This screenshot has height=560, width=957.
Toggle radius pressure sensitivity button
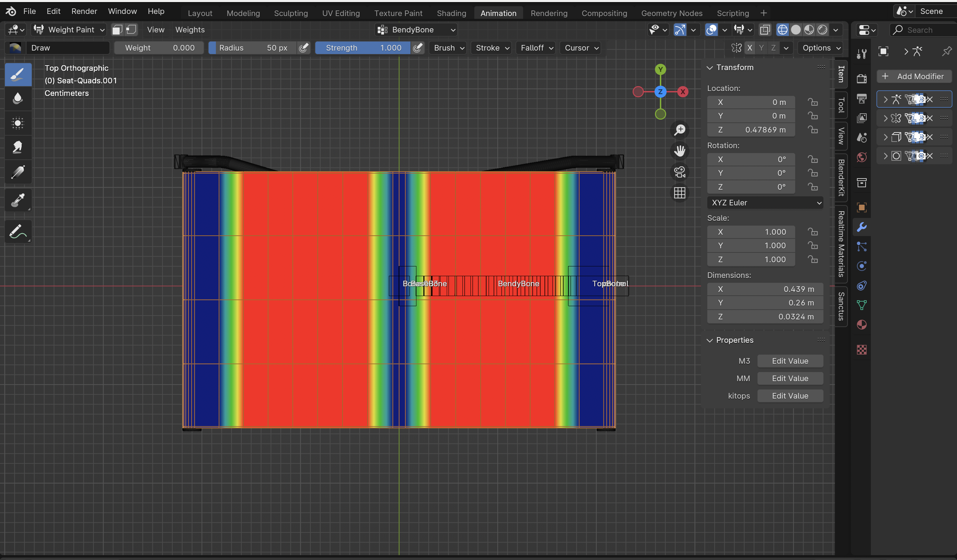click(303, 48)
